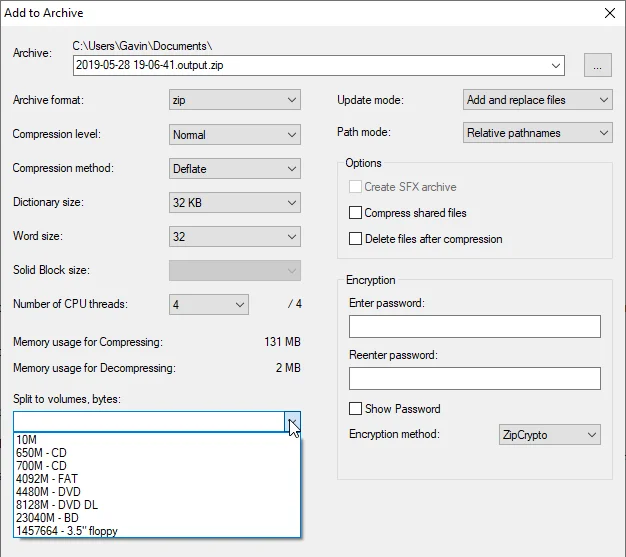
Task: Open the Word size dropdown
Action: pyautogui.click(x=235, y=236)
